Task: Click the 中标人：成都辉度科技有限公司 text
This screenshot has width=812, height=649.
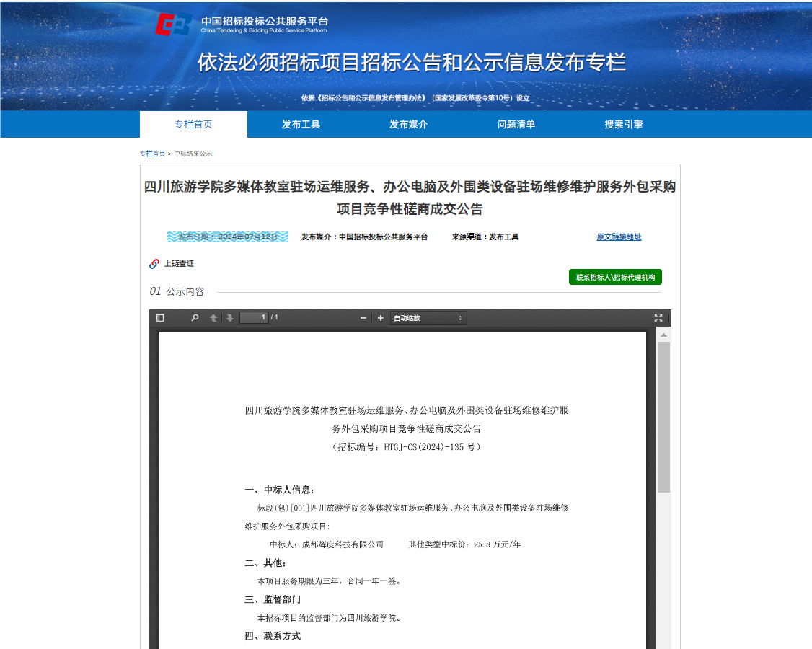Action: pos(327,544)
